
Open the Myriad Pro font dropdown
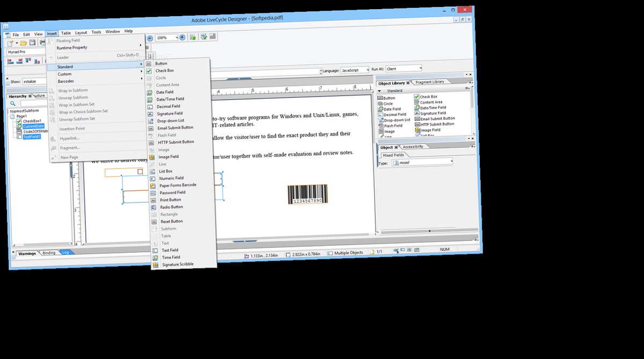[26, 52]
